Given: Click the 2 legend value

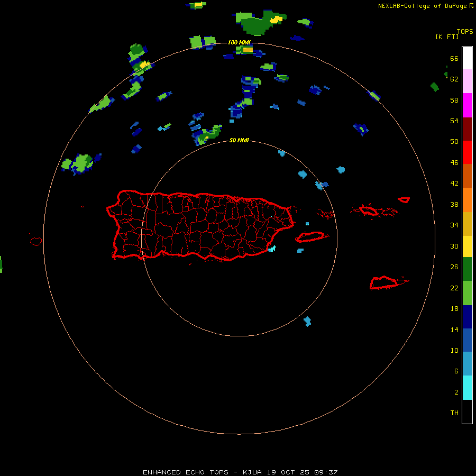Looking at the screenshot, I should (x=456, y=392).
